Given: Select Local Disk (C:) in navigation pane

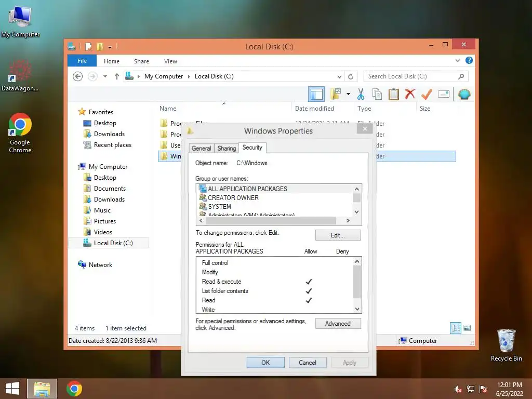Looking at the screenshot, I should coord(109,243).
